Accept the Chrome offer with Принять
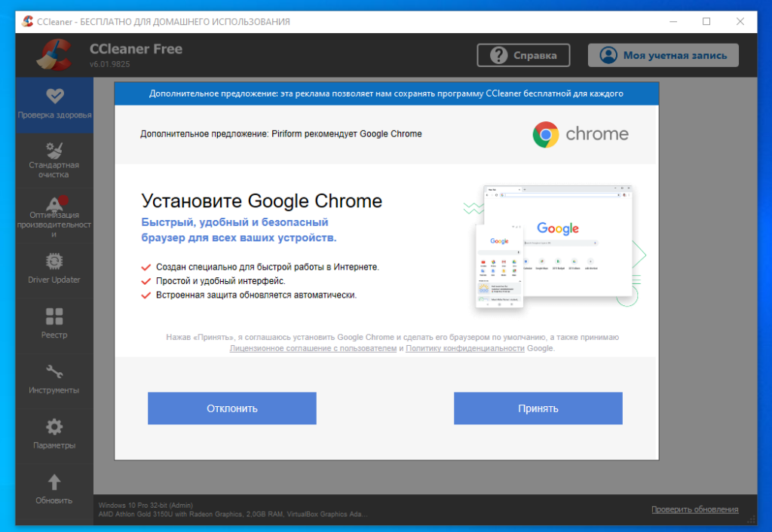Viewport: 772px width, 532px height. coord(538,408)
